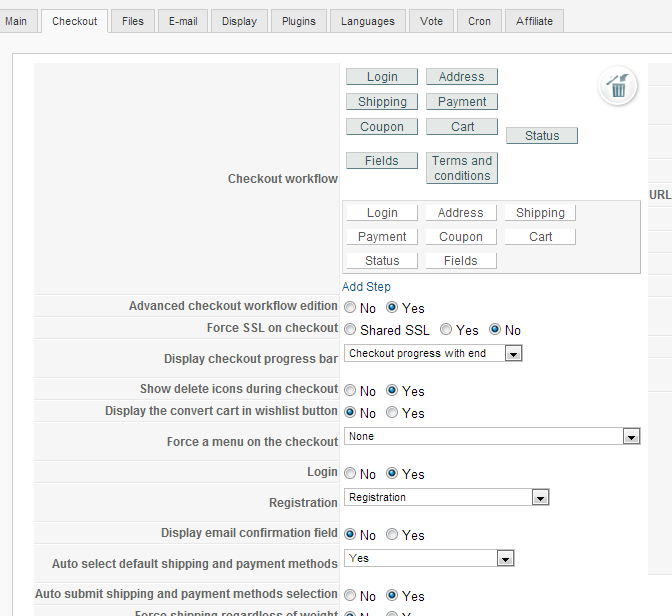Open the Registration type dropdown
Image resolution: width=672 pixels, height=616 pixels.
pos(540,498)
